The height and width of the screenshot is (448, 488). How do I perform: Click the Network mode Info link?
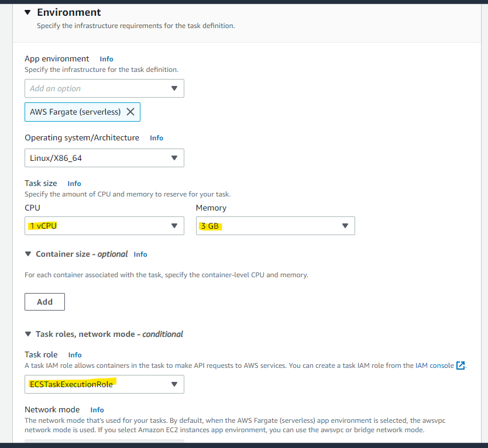click(97, 409)
